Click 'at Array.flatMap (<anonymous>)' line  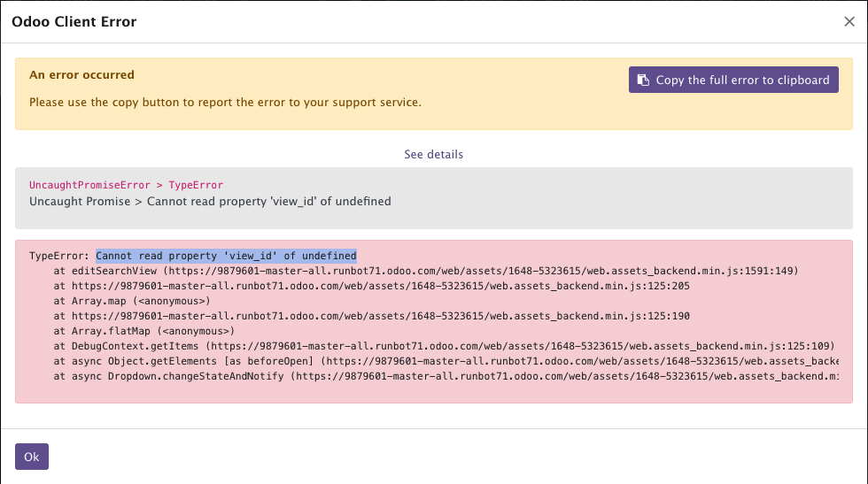tap(143, 331)
